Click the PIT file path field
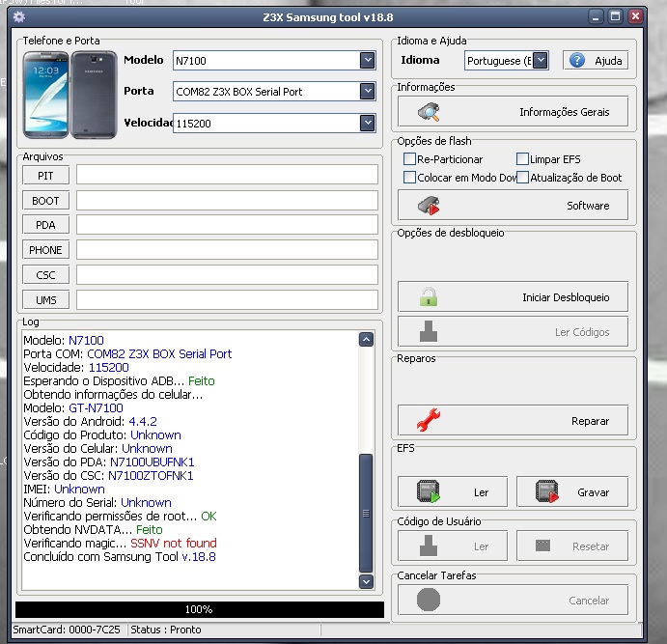 227,175
